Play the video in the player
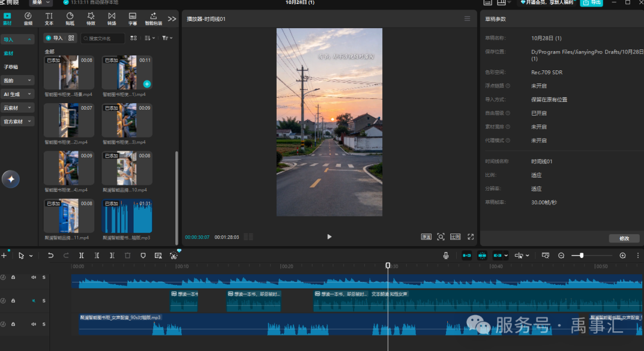The height and width of the screenshot is (351, 644). (x=329, y=237)
